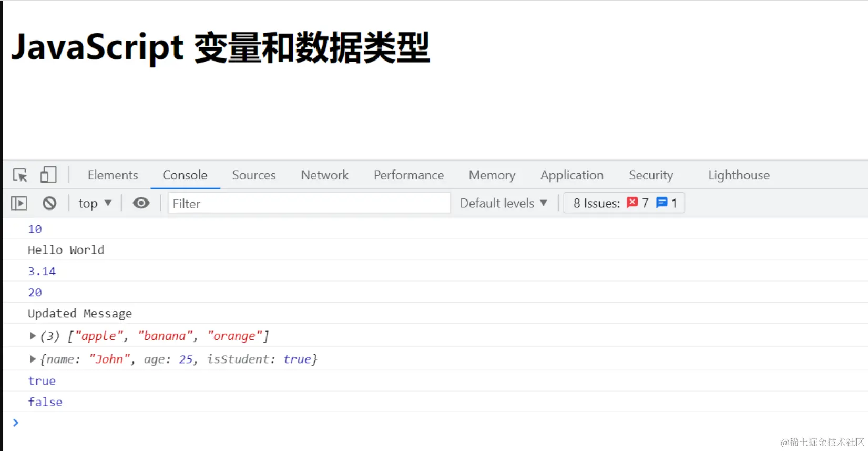Screen dimensions: 868x451
Task: Open the Default levels dropdown
Action: (504, 203)
